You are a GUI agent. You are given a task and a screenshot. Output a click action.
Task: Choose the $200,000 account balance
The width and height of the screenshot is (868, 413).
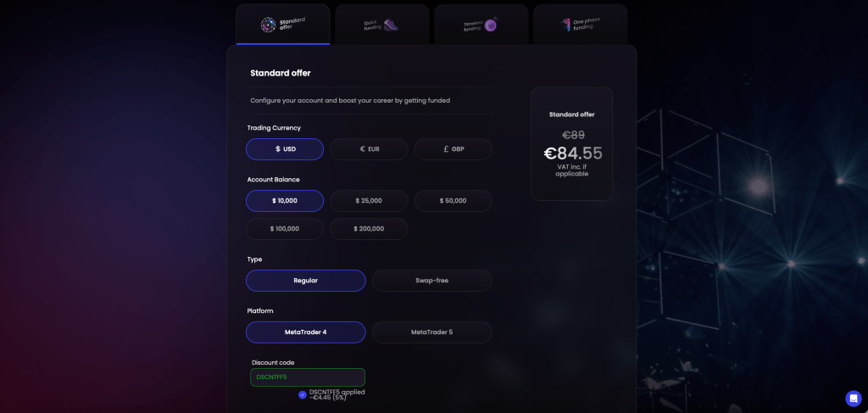click(x=369, y=229)
